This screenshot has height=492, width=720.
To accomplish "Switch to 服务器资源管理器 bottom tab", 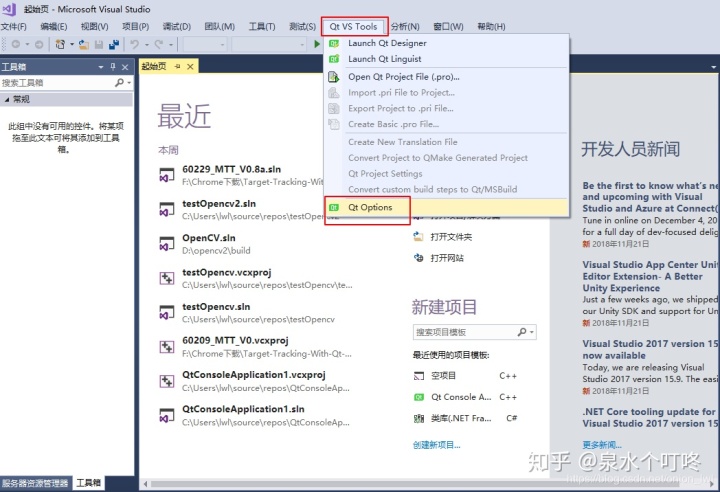I will (x=35, y=483).
